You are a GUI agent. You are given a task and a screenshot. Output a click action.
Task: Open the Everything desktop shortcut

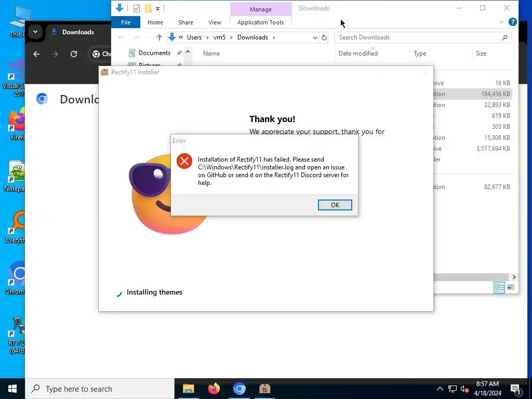pos(16,227)
